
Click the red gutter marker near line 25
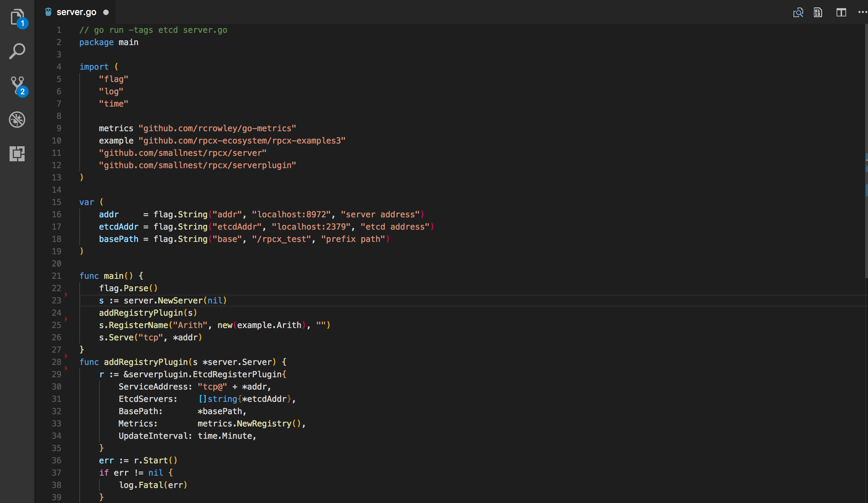[66, 319]
